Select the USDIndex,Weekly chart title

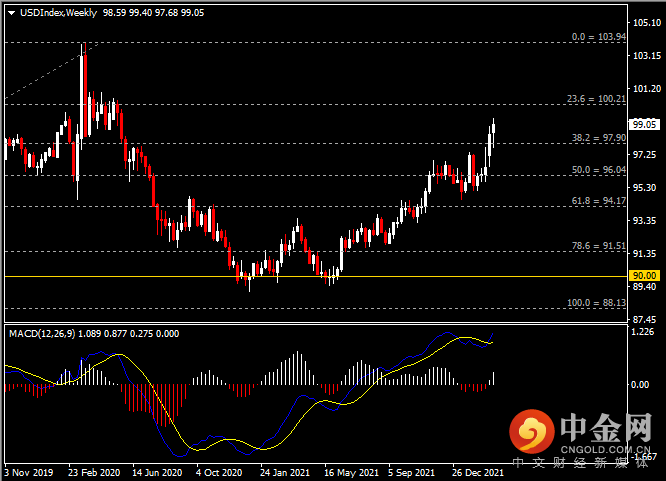[x=59, y=13]
